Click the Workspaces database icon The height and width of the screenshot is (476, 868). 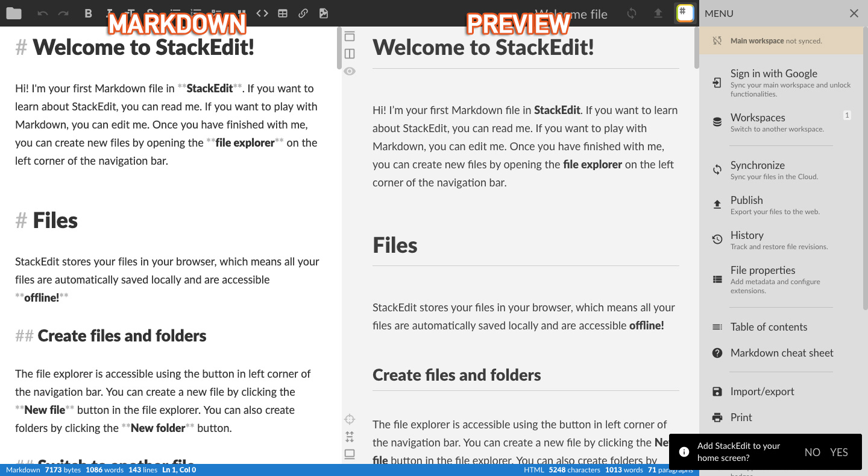717,122
